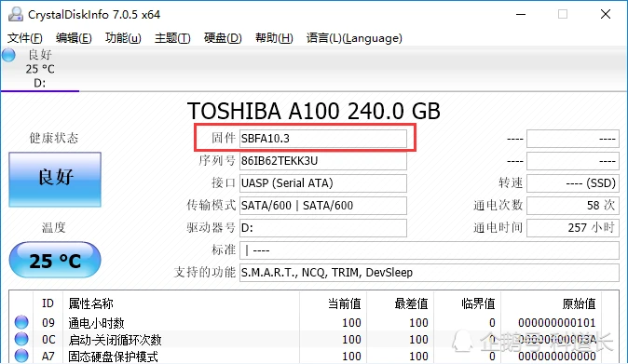628x364 pixels.
Task: Click the interface field UASP (Serial ATA)
Action: coord(322,183)
